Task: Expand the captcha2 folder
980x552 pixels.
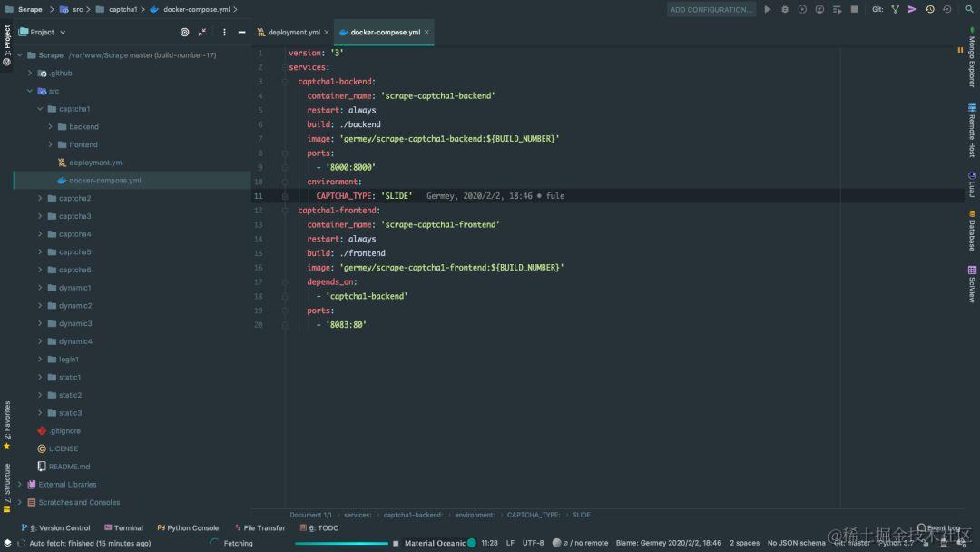Action: [x=40, y=198]
